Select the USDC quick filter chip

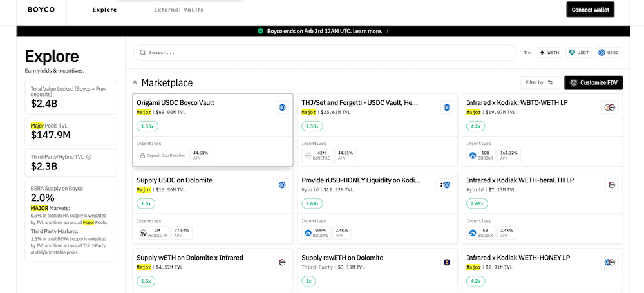[x=609, y=53]
